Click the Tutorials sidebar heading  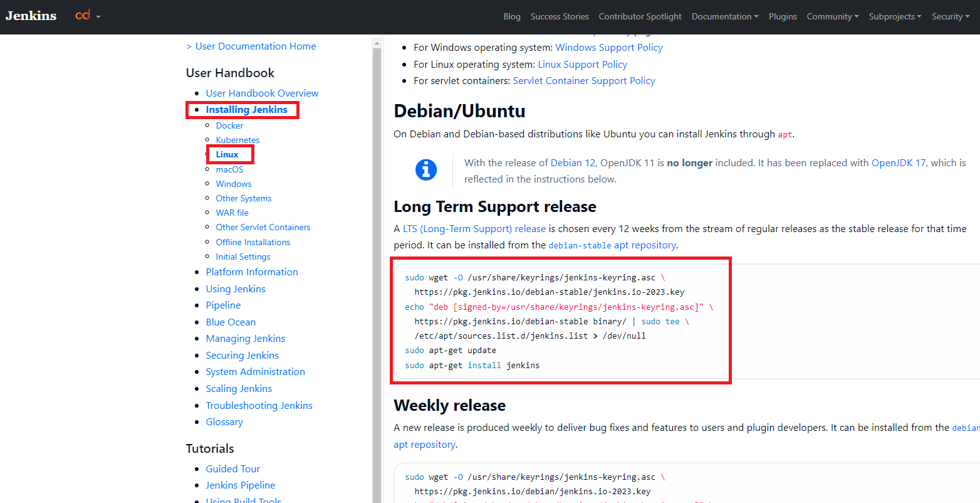pyautogui.click(x=210, y=448)
